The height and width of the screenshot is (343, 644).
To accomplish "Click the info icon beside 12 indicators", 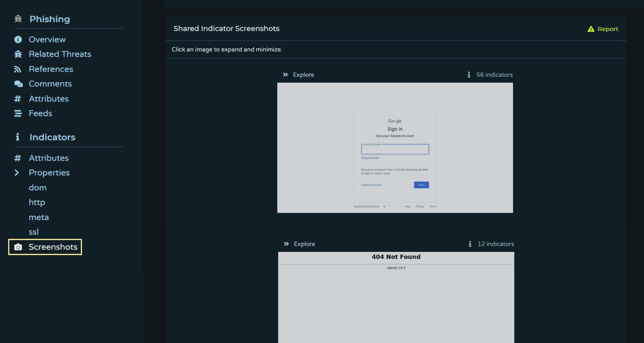I will tap(470, 244).
